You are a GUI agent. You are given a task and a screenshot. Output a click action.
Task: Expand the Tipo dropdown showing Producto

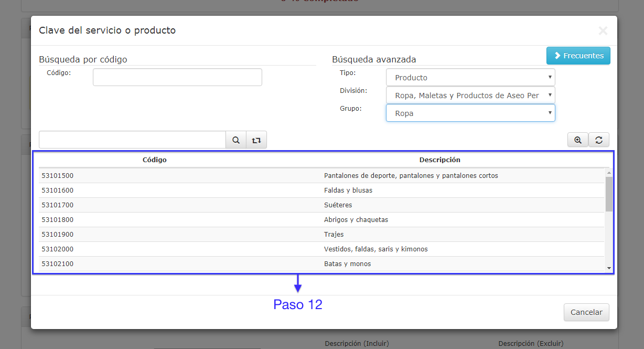(x=470, y=77)
